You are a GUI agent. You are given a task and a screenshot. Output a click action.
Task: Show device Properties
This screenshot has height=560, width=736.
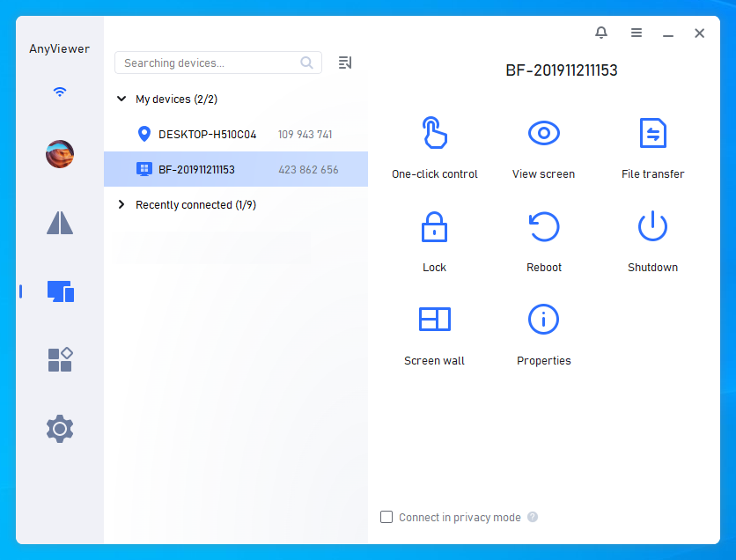pos(543,320)
